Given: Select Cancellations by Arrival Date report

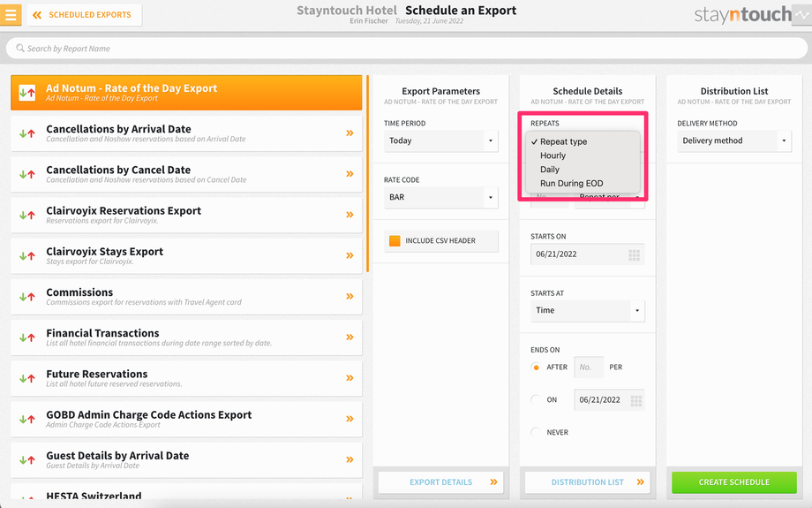Looking at the screenshot, I should pos(186,133).
